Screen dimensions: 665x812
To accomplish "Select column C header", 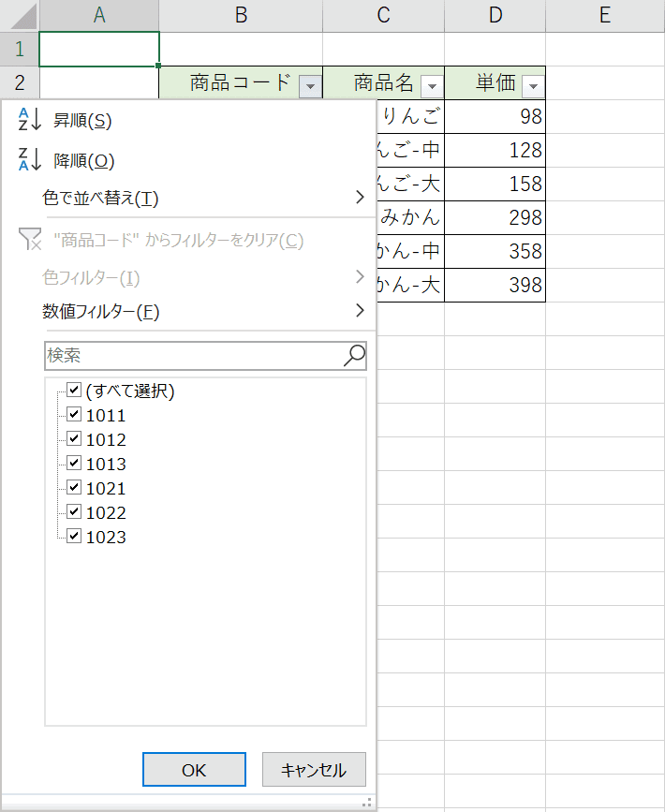I will (x=383, y=16).
